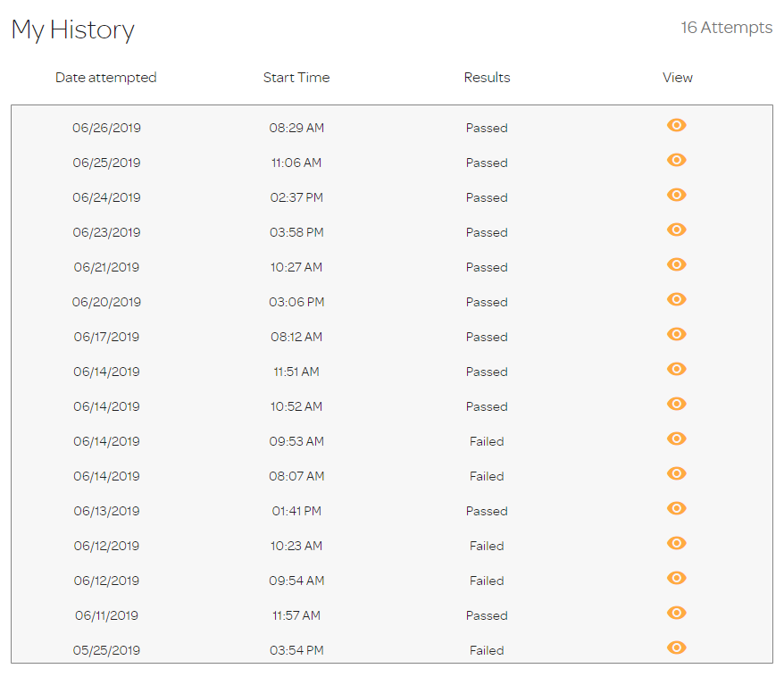Open failed attempt started at 08:07 AM
Image resolution: width=784 pixels, height=677 pixels.
coord(677,473)
